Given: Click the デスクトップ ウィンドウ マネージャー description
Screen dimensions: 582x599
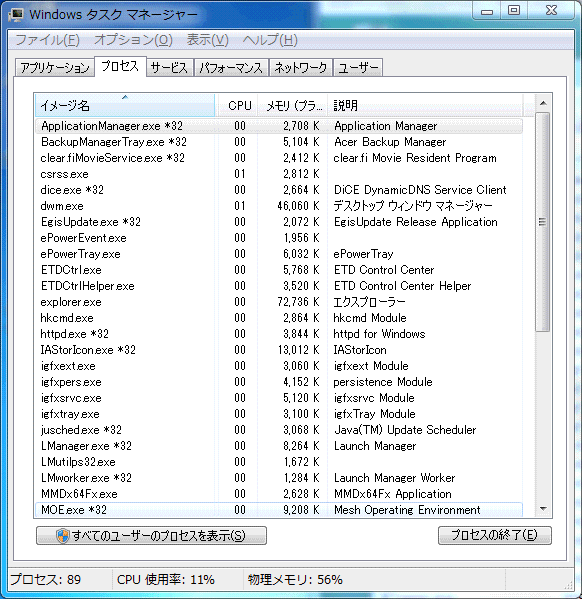Looking at the screenshot, I should coord(413,206).
